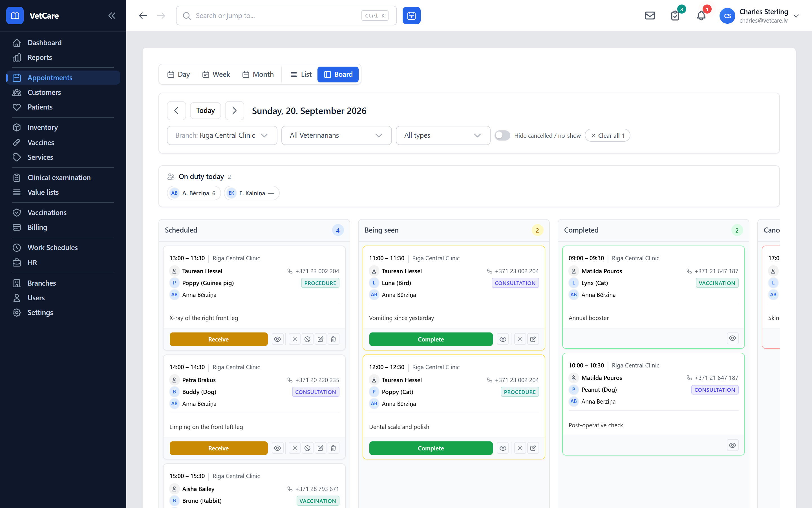View details of 10:00 Peanut Dog appointment
The image size is (812, 508).
point(732,446)
